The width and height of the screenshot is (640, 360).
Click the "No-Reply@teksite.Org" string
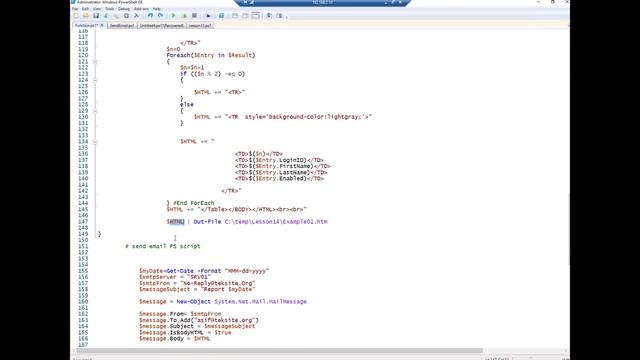[218, 283]
